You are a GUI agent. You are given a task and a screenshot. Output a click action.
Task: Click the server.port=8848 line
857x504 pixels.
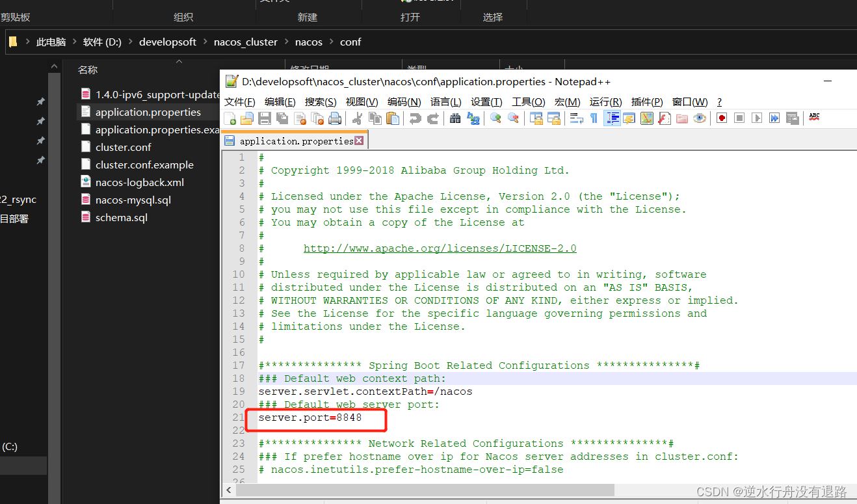[310, 418]
